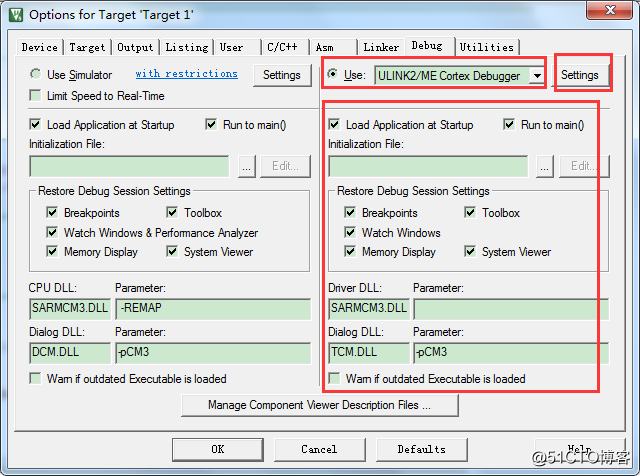Toggle debugger Memory Display checkbox
The width and height of the screenshot is (640, 476).
(x=350, y=251)
